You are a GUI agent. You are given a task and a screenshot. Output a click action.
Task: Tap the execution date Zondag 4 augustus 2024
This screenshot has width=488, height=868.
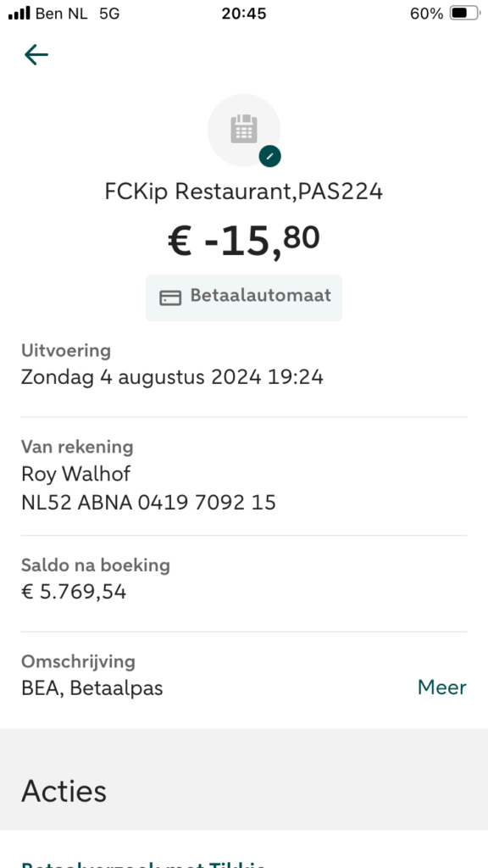(x=141, y=377)
